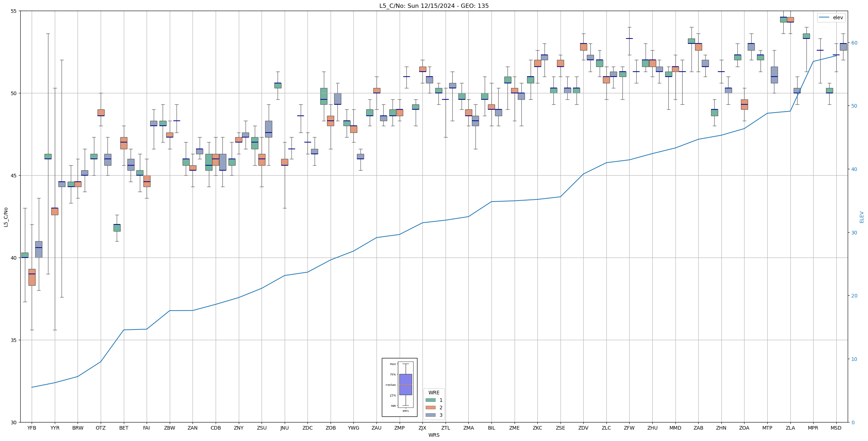
Task: Click the JNU station tick label
Action: pyautogui.click(x=284, y=428)
